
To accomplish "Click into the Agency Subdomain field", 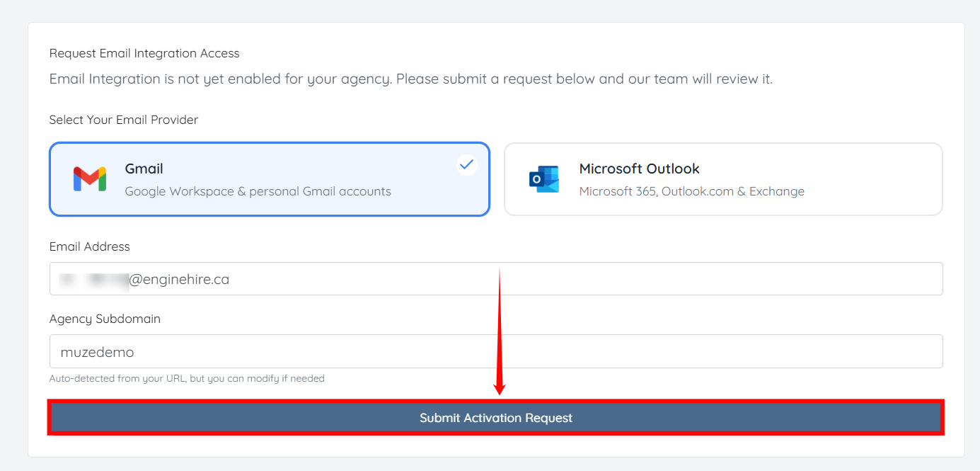I will click(495, 352).
